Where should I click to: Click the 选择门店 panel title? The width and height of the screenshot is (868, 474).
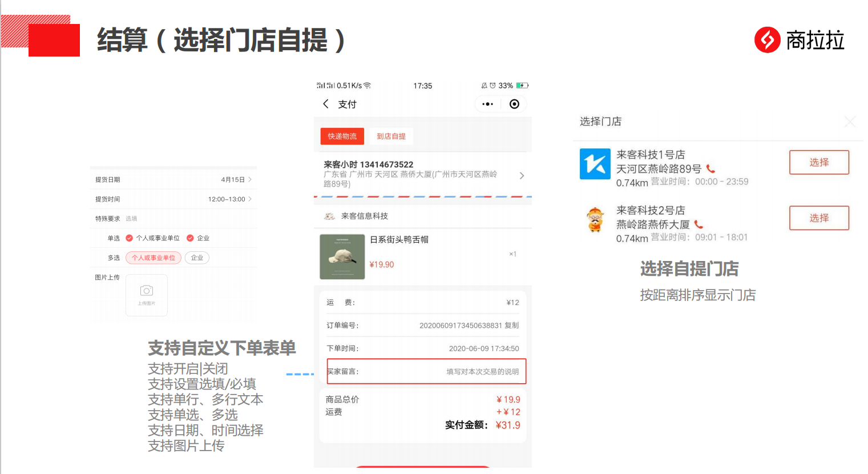[600, 121]
